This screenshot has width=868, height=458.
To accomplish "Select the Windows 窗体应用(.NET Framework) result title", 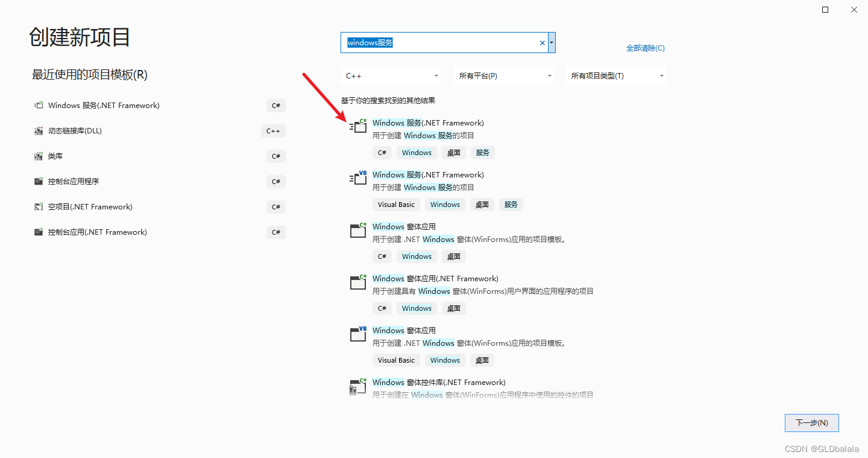I will point(435,279).
